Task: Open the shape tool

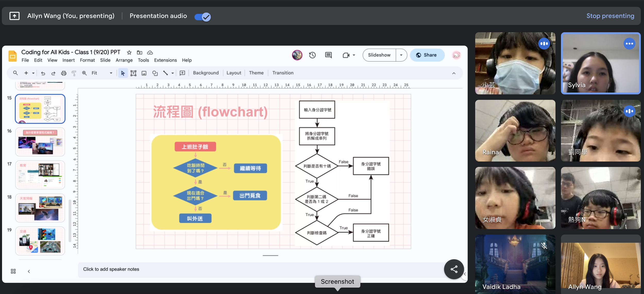Action: tap(155, 73)
